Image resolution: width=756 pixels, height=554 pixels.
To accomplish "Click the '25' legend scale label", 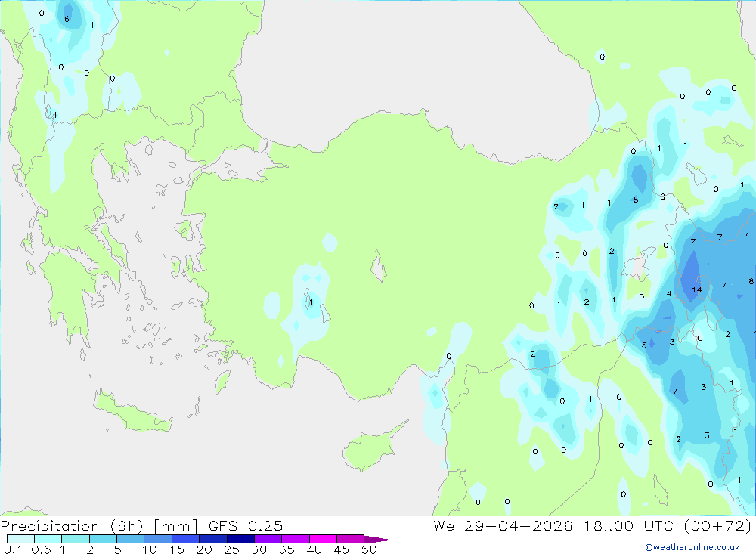I will [231, 549].
